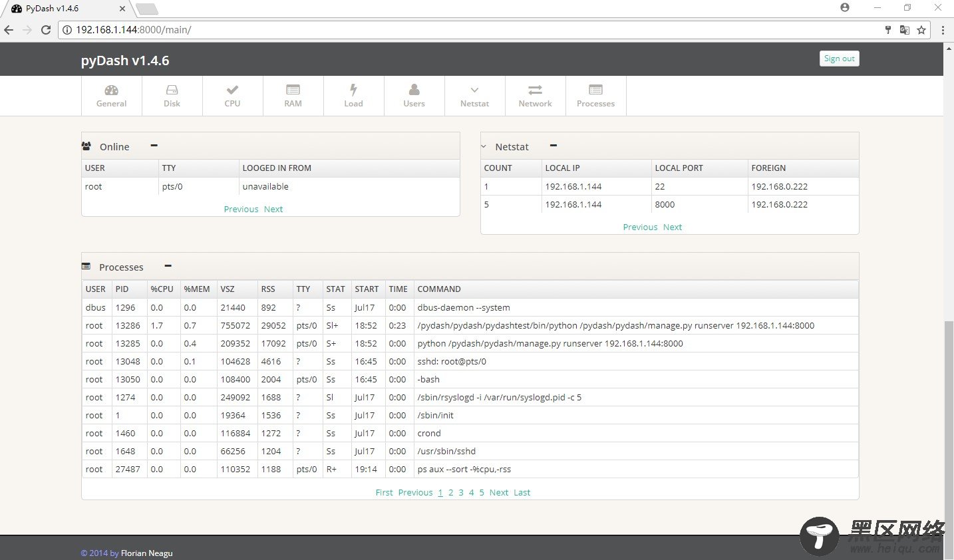This screenshot has width=954, height=560.
Task: Click Previous in Processes pagination
Action: coord(415,492)
